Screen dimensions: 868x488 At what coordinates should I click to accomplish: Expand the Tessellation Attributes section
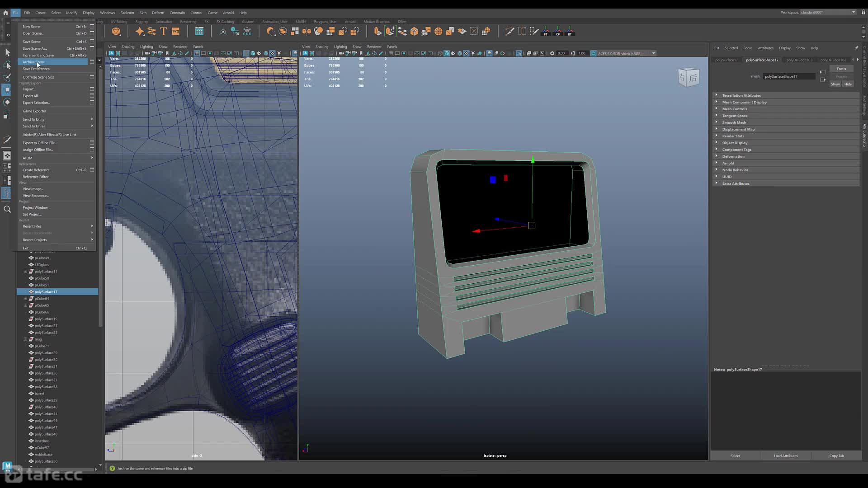(x=716, y=95)
